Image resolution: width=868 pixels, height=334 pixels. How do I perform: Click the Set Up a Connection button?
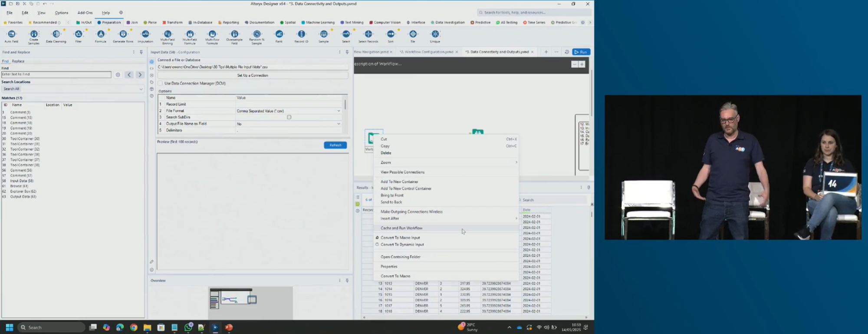(x=253, y=76)
